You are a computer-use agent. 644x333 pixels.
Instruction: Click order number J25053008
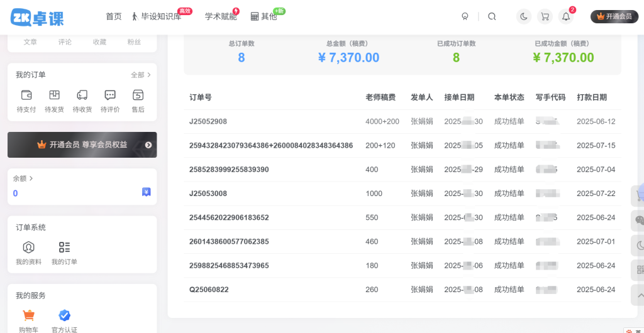click(x=208, y=194)
